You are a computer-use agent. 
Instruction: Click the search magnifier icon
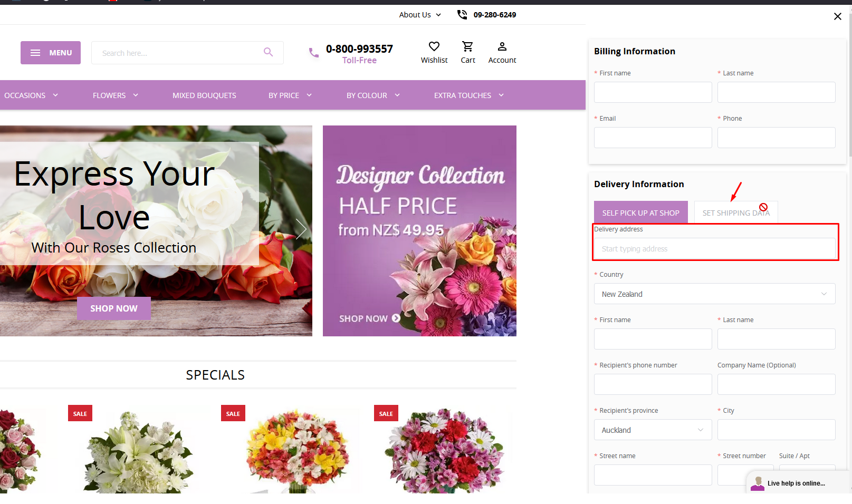(268, 52)
